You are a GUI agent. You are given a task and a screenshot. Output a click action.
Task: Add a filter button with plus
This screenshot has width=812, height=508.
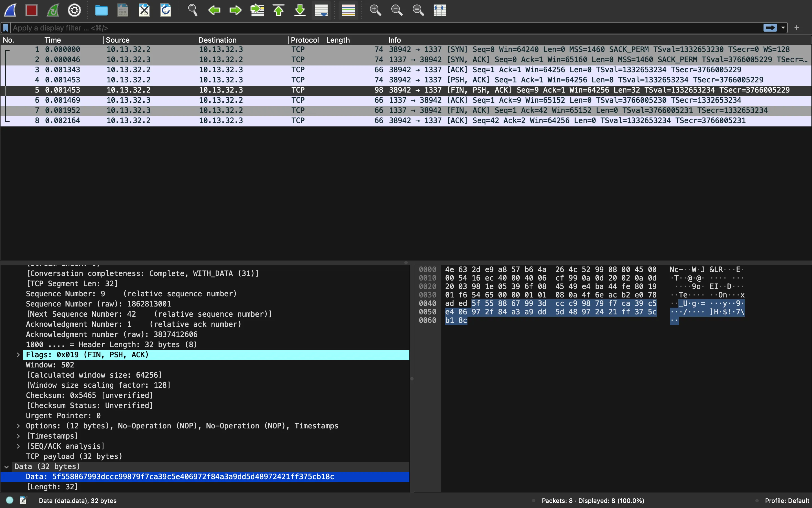[x=797, y=28]
